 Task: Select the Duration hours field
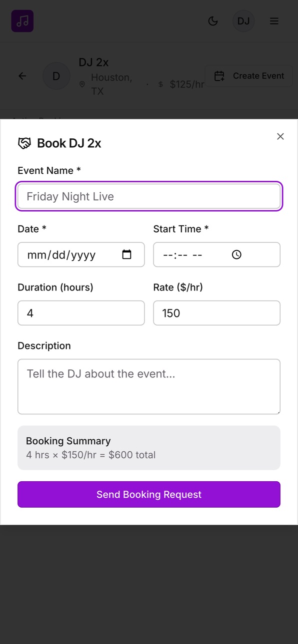[x=81, y=313]
